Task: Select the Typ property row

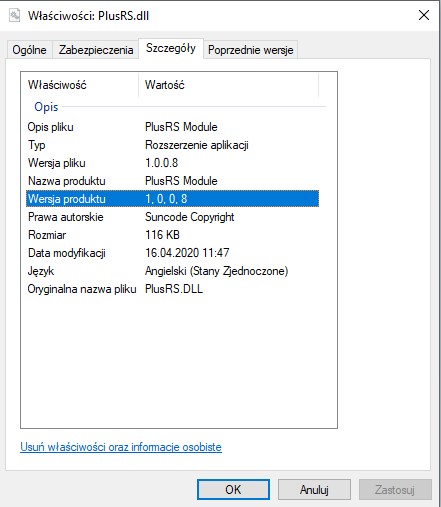Action: tap(172, 145)
